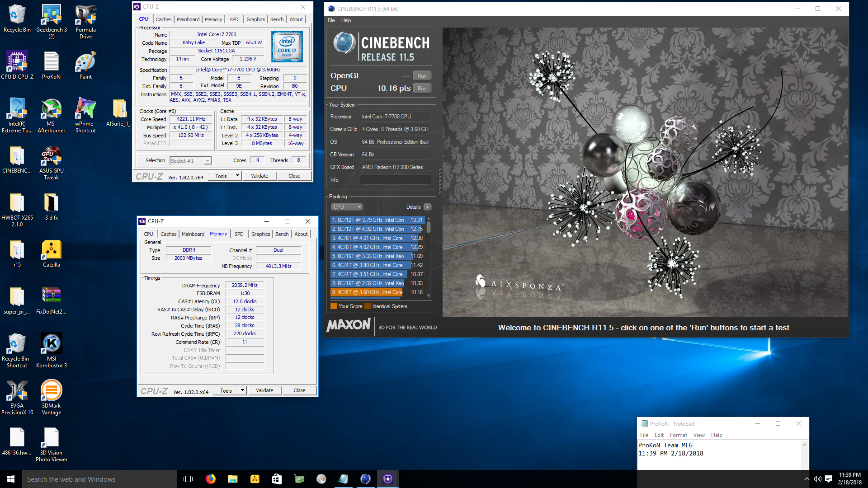Run the OpenGL test in Cinebench

pos(422,76)
